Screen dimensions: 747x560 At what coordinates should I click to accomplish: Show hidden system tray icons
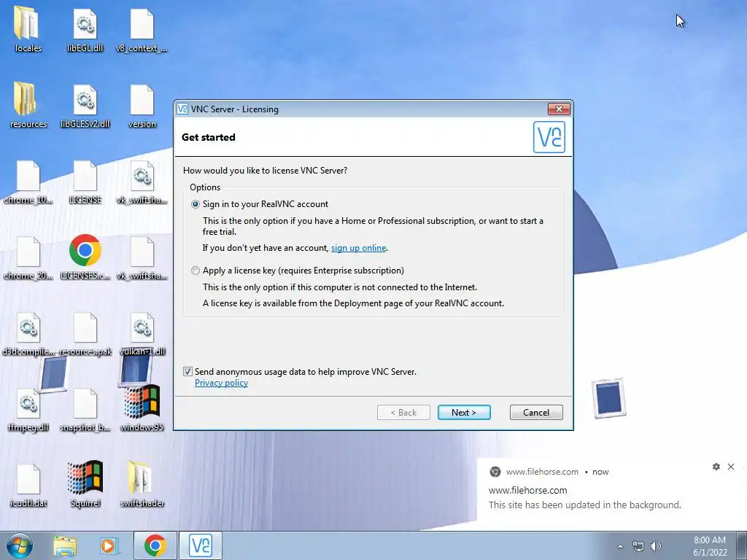tap(620, 546)
